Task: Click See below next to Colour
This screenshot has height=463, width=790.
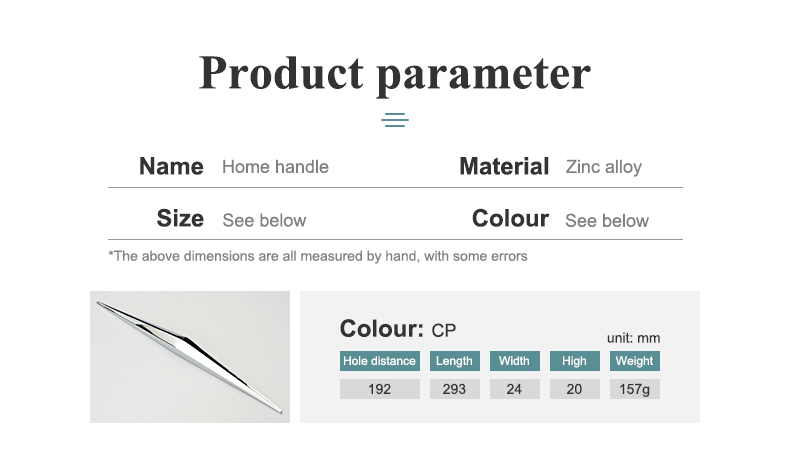Action: click(x=607, y=221)
